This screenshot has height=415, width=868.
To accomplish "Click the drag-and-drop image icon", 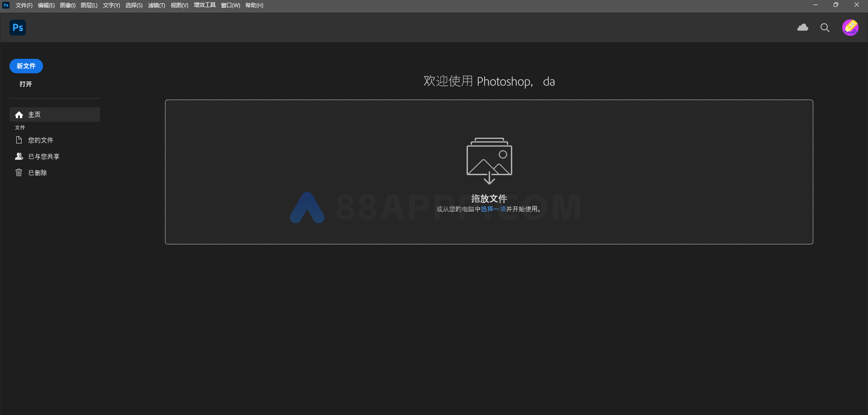I will coord(489,161).
